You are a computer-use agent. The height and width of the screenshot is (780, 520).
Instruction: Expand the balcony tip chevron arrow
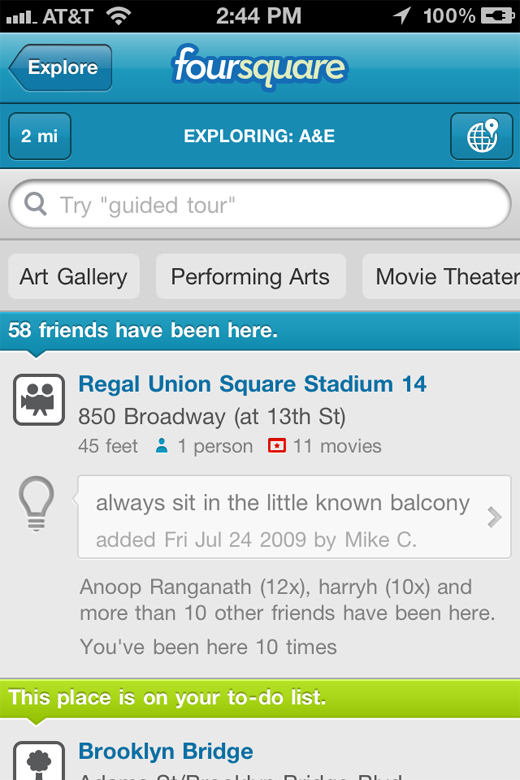494,517
